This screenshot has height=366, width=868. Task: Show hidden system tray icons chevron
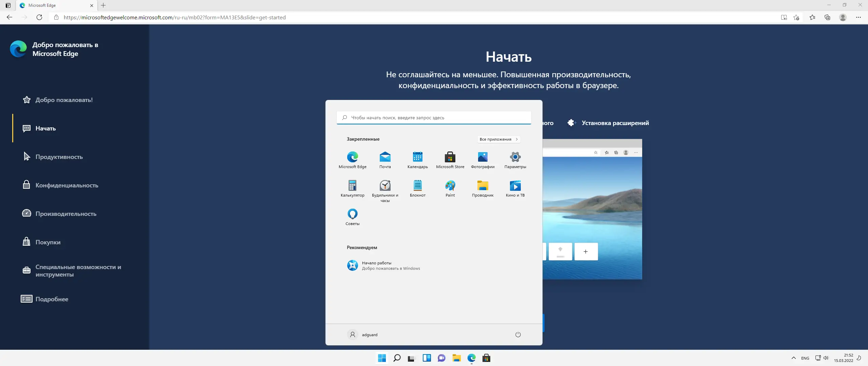pos(793,358)
